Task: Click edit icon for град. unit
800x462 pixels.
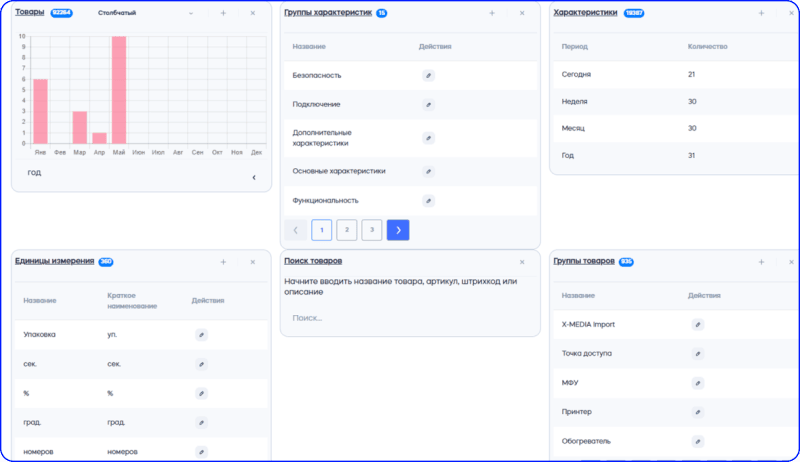Action: [x=201, y=422]
